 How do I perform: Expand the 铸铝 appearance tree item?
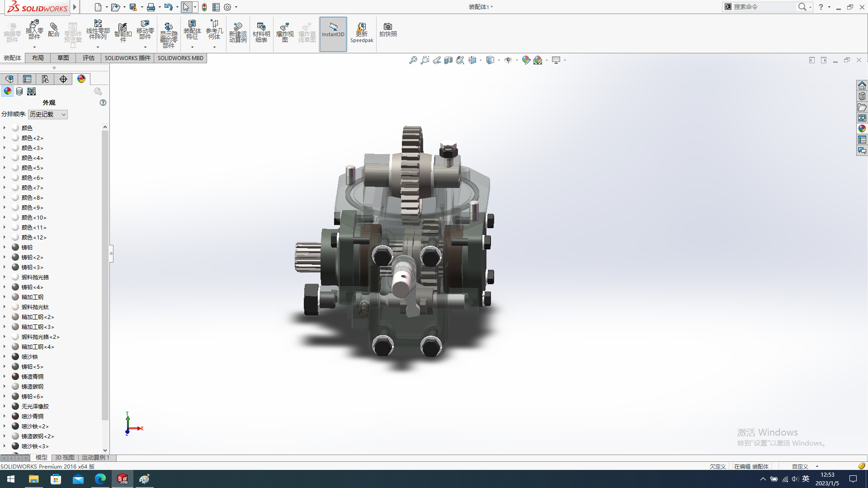pyautogui.click(x=5, y=247)
